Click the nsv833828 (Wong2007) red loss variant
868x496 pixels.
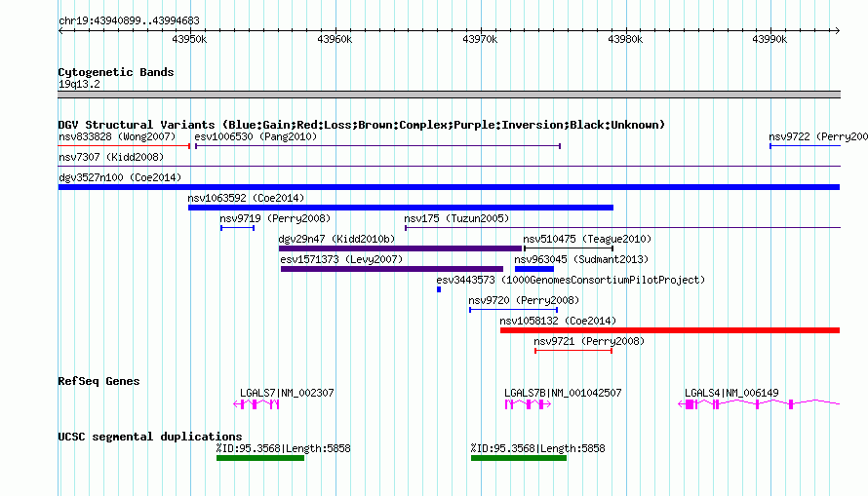point(124,146)
